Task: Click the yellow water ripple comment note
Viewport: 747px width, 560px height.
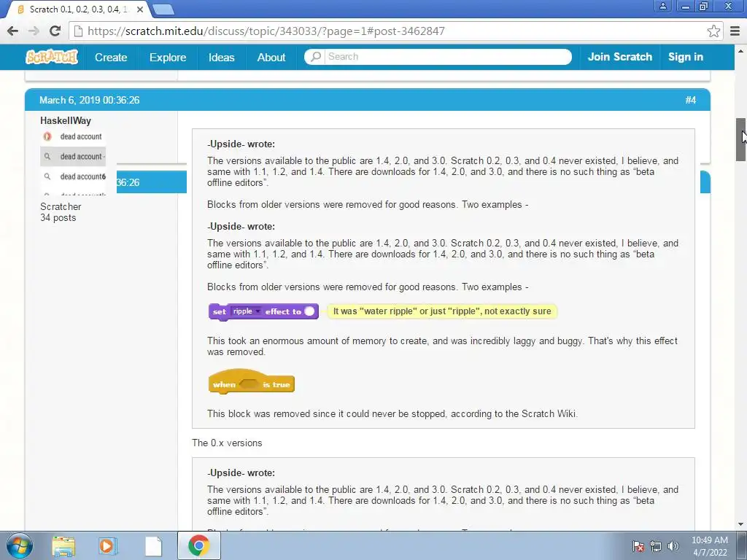Action: pos(442,311)
